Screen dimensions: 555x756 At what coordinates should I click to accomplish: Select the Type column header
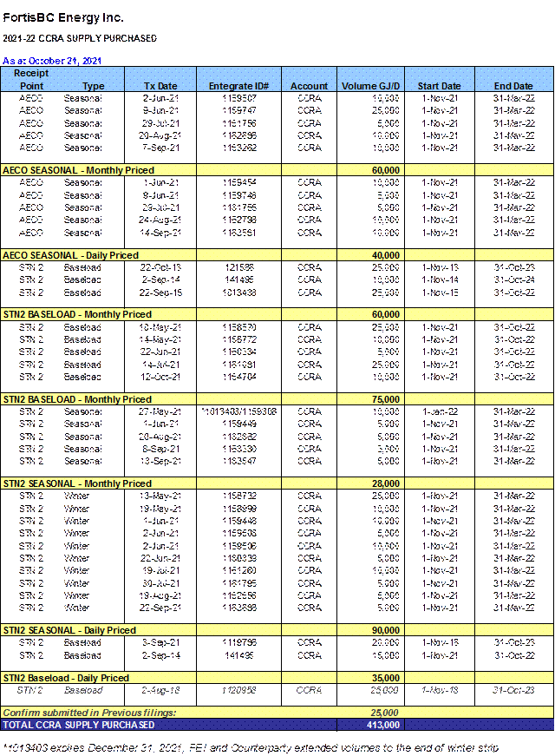point(93,86)
